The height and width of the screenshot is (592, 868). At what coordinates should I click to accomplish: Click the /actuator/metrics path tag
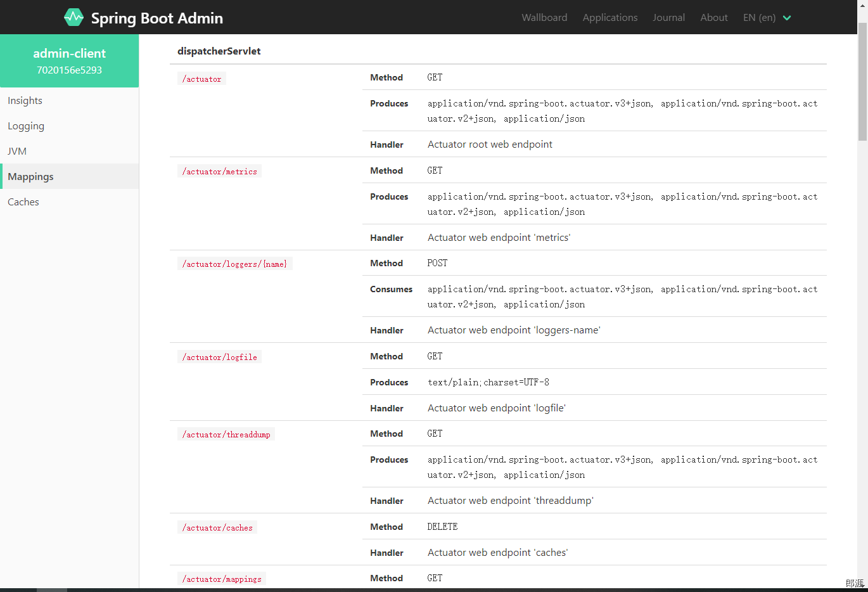coord(219,171)
